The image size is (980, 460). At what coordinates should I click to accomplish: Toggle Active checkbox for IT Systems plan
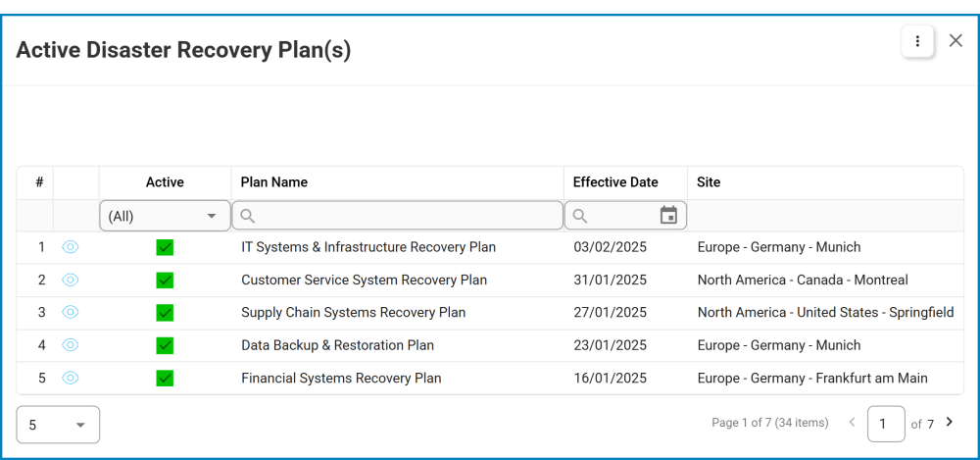(x=165, y=247)
